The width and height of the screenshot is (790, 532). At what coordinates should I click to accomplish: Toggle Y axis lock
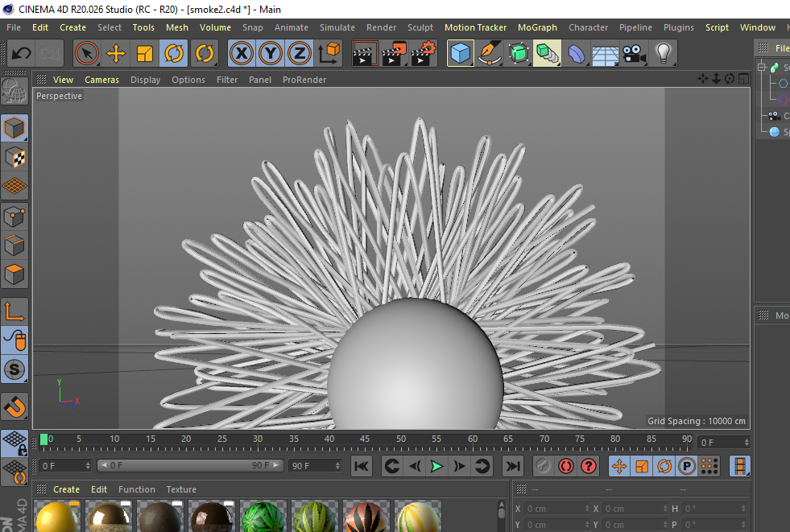271,53
